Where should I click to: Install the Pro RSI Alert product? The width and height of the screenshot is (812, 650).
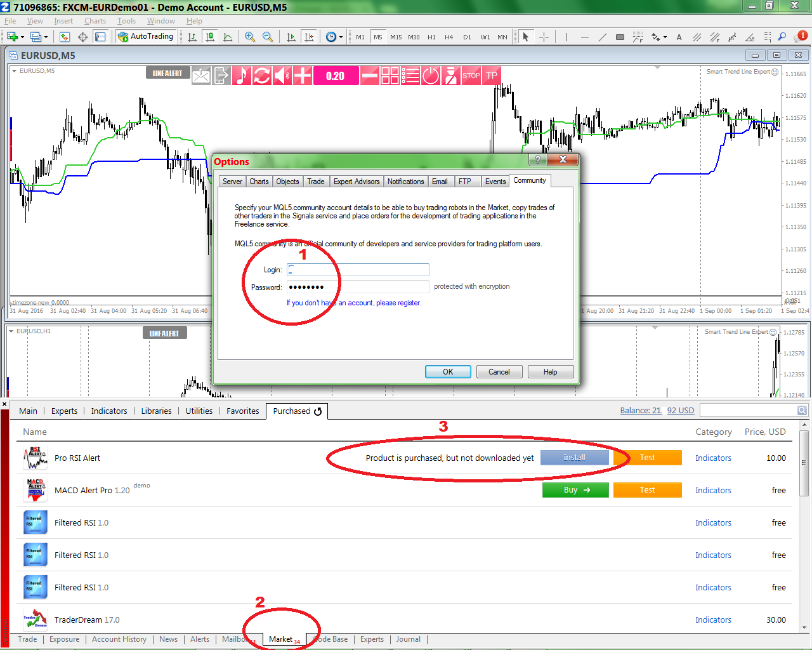[575, 458]
